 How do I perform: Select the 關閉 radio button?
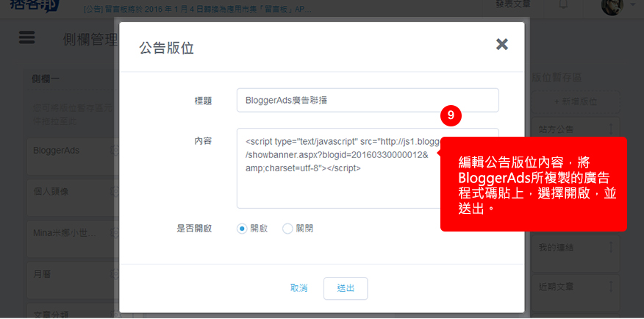(287, 229)
